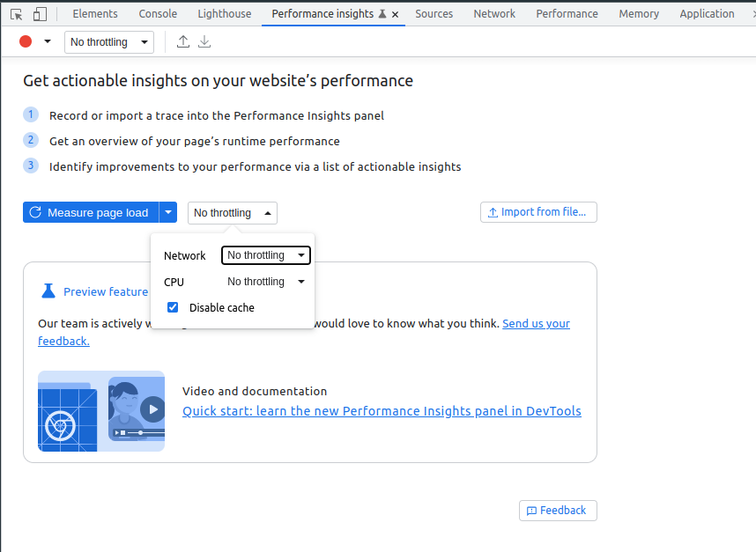Click the experimental flask icon on tab

click(382, 14)
